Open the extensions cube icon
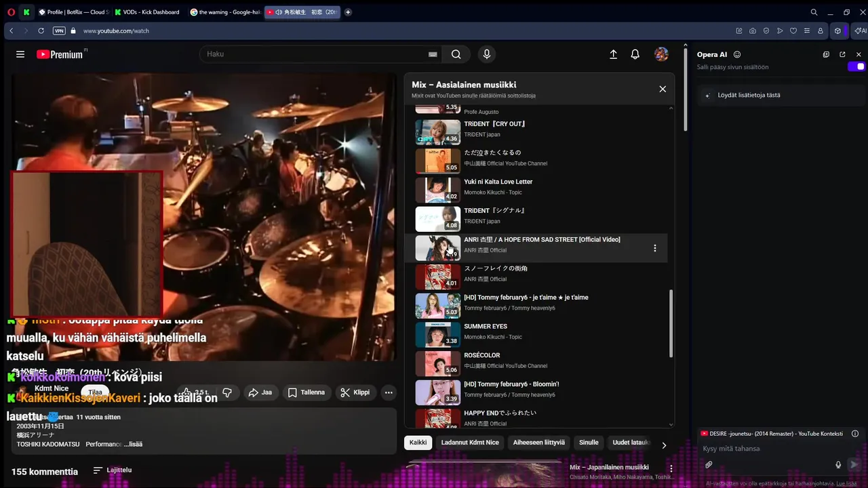The image size is (868, 488). (x=838, y=30)
